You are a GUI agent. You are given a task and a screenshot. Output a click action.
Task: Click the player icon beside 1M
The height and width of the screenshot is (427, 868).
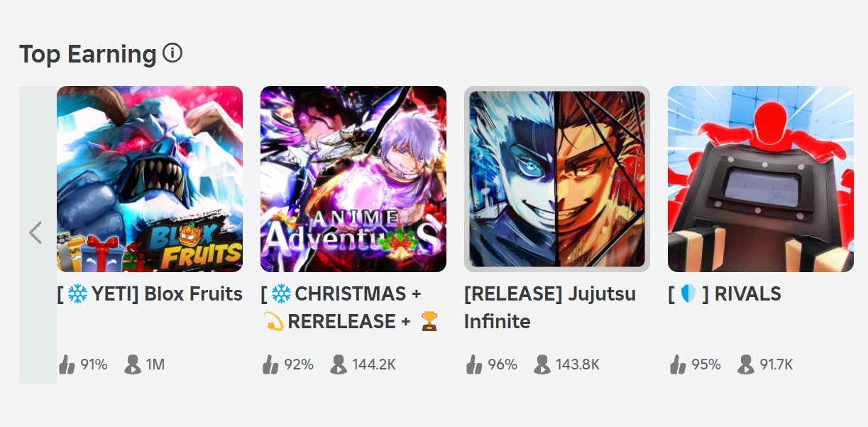tap(133, 365)
